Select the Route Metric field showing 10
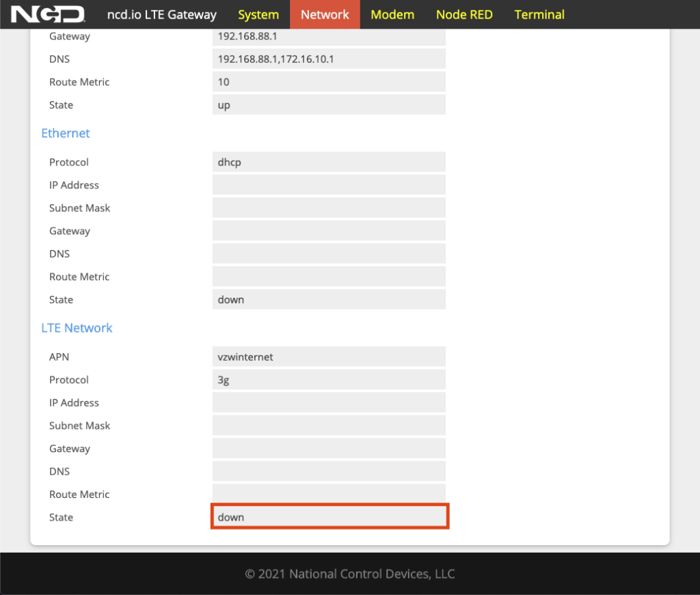Image resolution: width=700 pixels, height=595 pixels. point(329,82)
